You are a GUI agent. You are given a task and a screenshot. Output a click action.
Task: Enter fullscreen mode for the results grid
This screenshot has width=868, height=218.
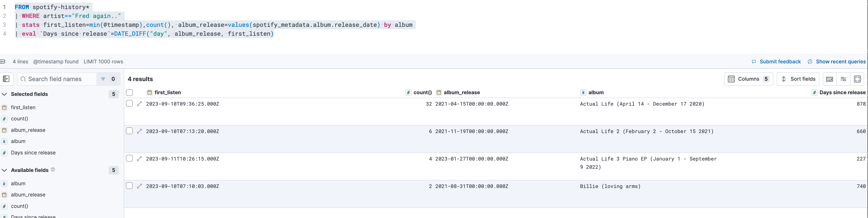[858, 79]
